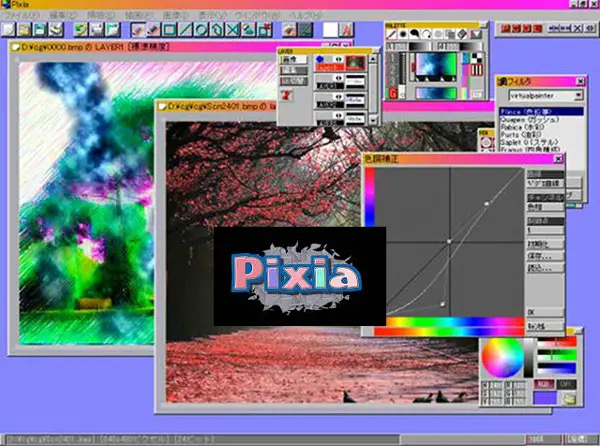Click the red striped bars icon in Palette
The height and width of the screenshot is (446, 600).
click(476, 70)
